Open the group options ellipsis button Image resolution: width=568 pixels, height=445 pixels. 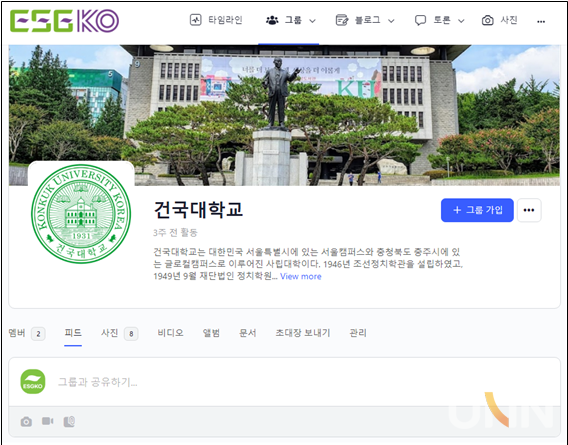(x=529, y=210)
